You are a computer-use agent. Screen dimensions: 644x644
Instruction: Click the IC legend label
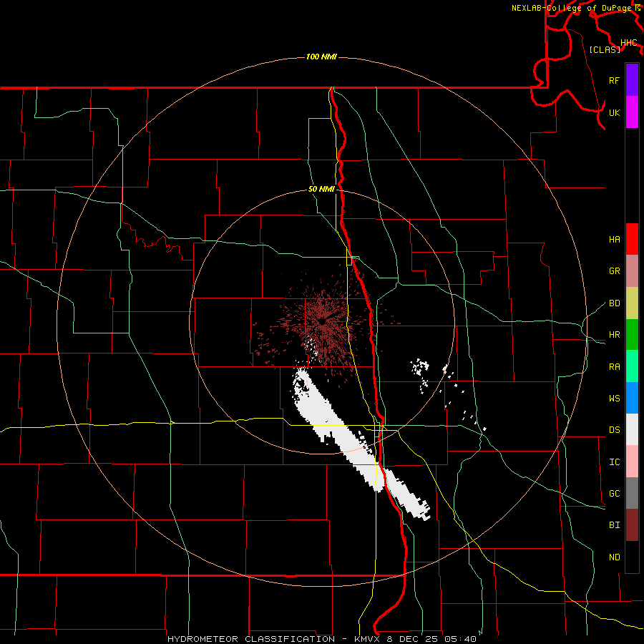click(x=614, y=462)
